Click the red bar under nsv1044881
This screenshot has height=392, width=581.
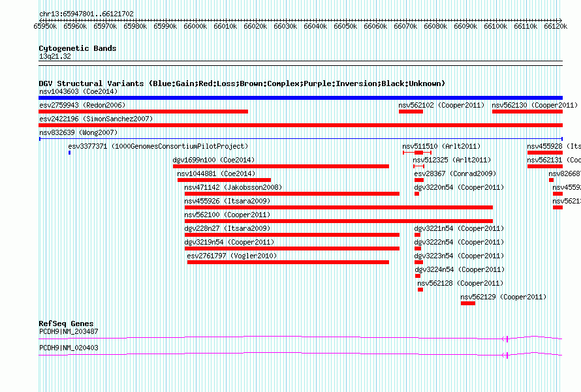pyautogui.click(x=224, y=180)
